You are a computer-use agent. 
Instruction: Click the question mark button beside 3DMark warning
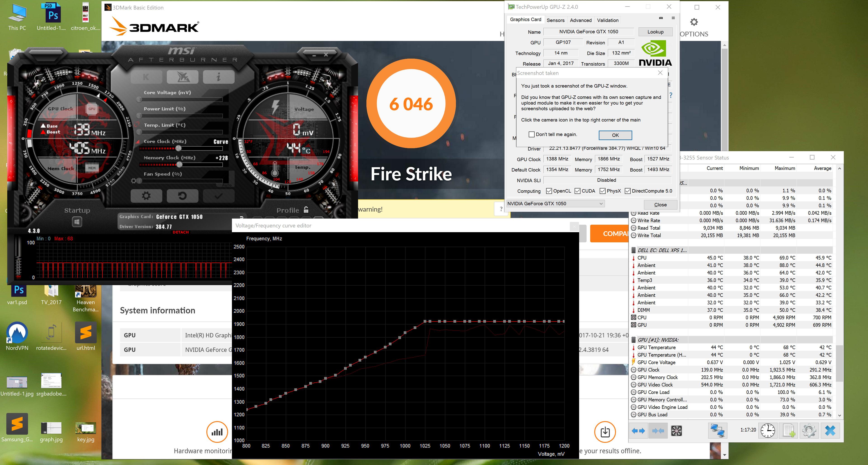pyautogui.click(x=501, y=209)
